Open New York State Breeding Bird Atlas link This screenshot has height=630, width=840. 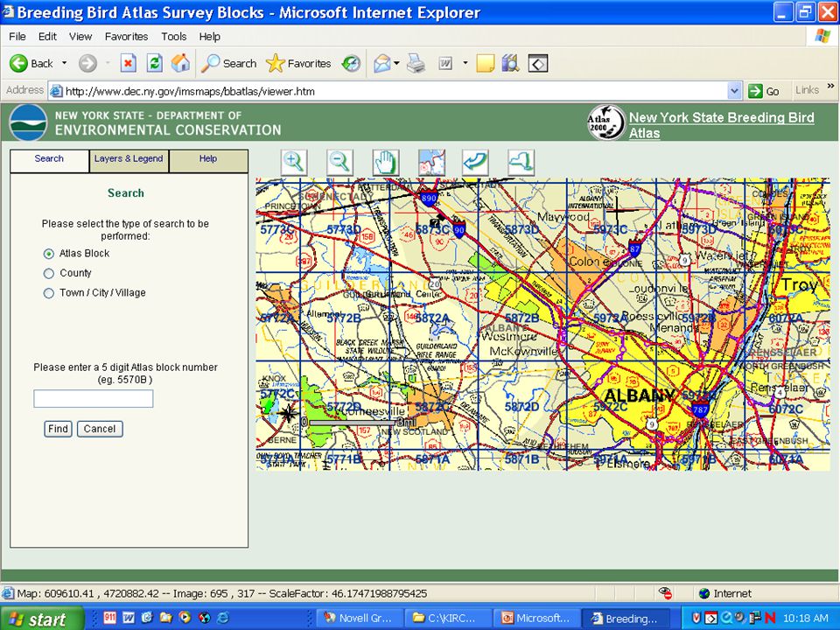click(722, 125)
